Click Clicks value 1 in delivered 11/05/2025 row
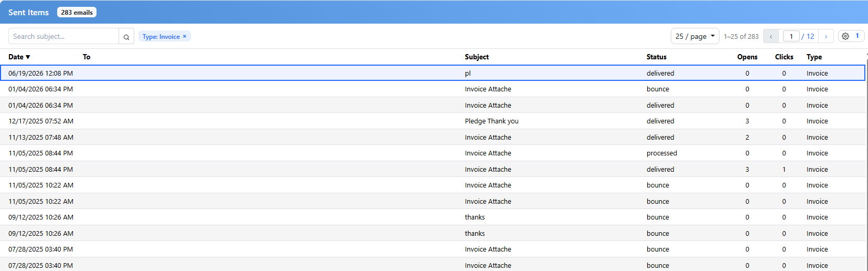 [x=784, y=170]
